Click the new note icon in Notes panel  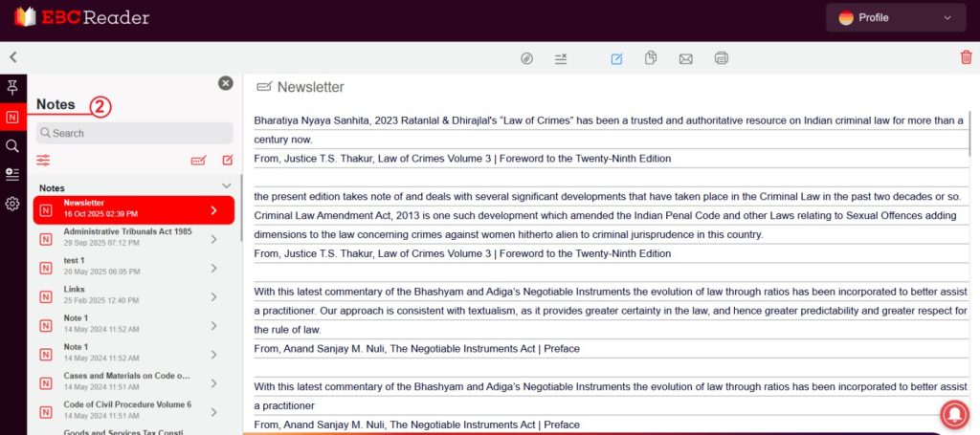click(228, 161)
